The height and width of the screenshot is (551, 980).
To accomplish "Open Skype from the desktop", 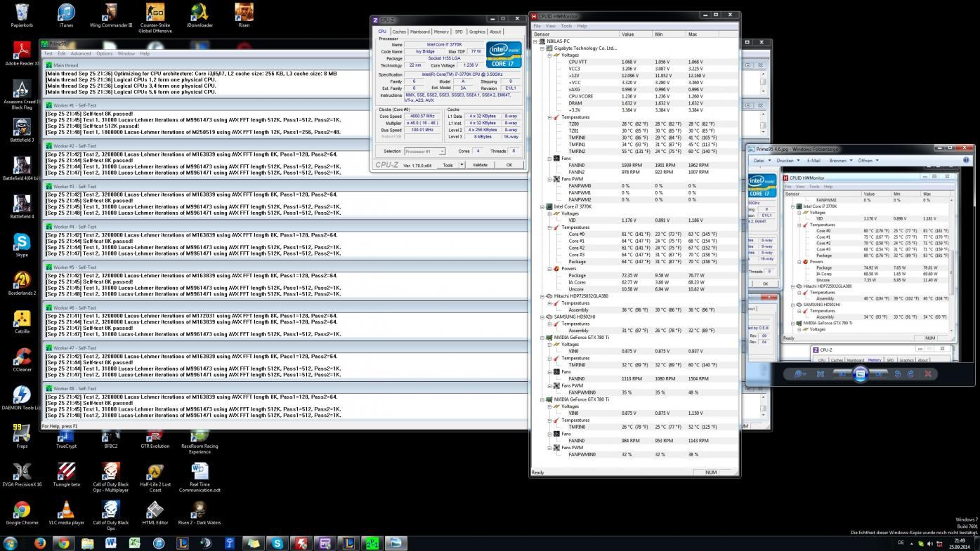I will point(22,245).
